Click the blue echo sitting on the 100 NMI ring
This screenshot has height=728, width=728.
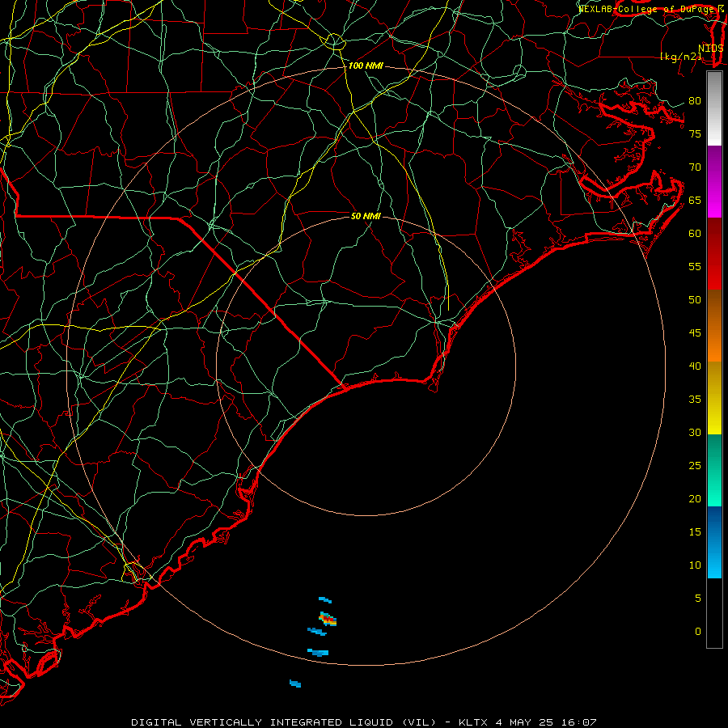[318, 652]
